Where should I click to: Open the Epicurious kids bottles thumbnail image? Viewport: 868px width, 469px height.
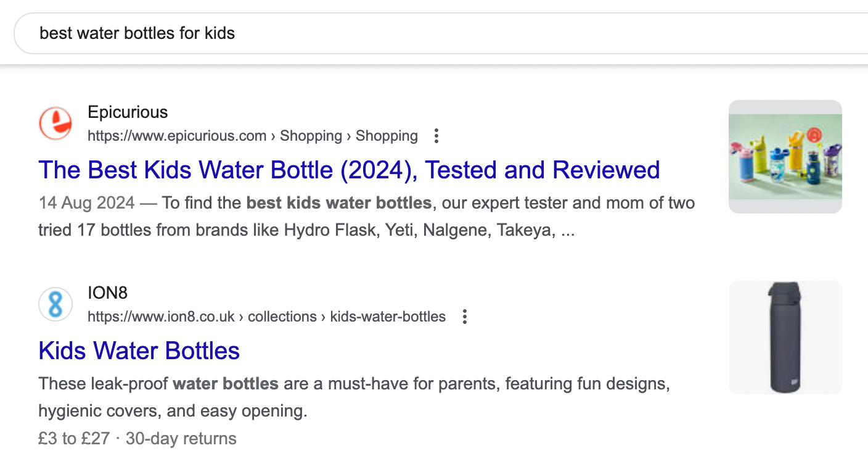pos(785,157)
